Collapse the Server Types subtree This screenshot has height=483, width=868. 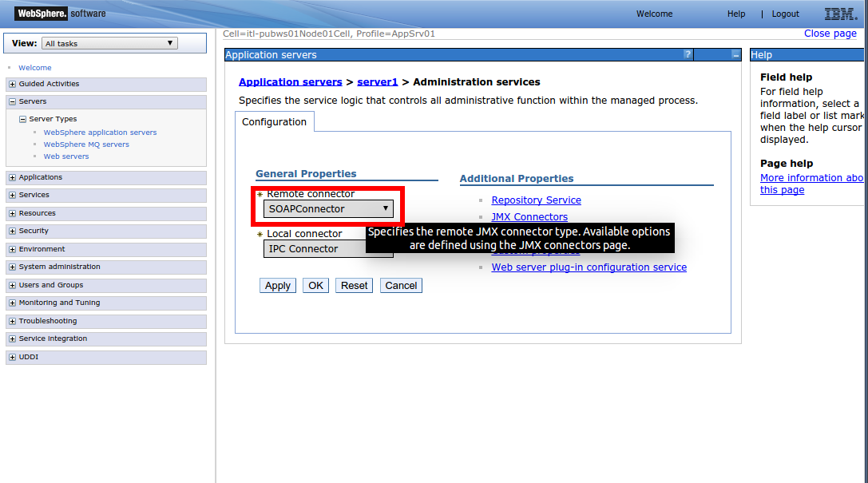pyautogui.click(x=22, y=119)
